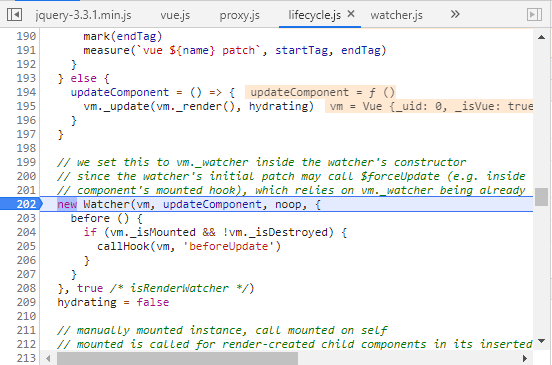Click the horizontal scrollbar thumb
552x365 pixels.
(177, 359)
